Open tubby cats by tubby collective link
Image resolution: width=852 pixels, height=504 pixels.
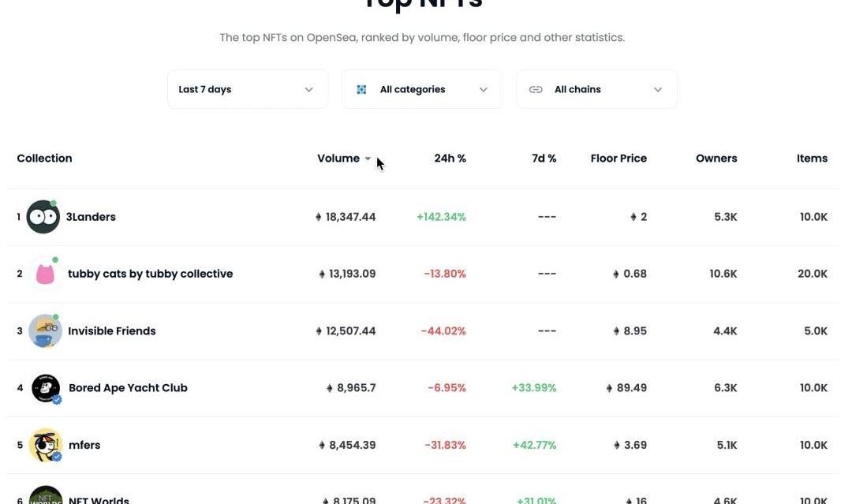150,274
